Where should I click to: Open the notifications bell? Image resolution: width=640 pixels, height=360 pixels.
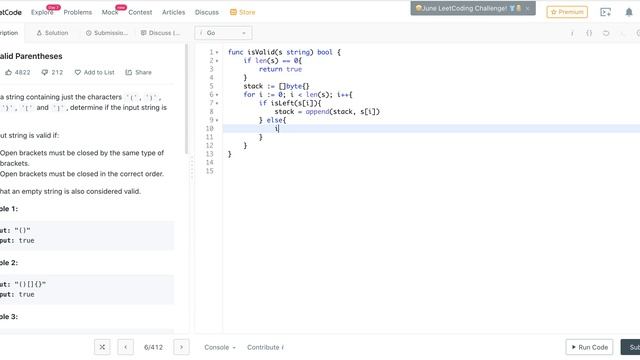(x=629, y=12)
